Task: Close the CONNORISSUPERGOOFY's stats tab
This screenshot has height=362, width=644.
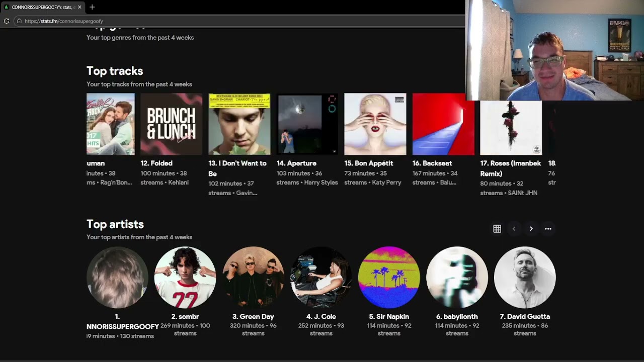Action: (x=79, y=7)
